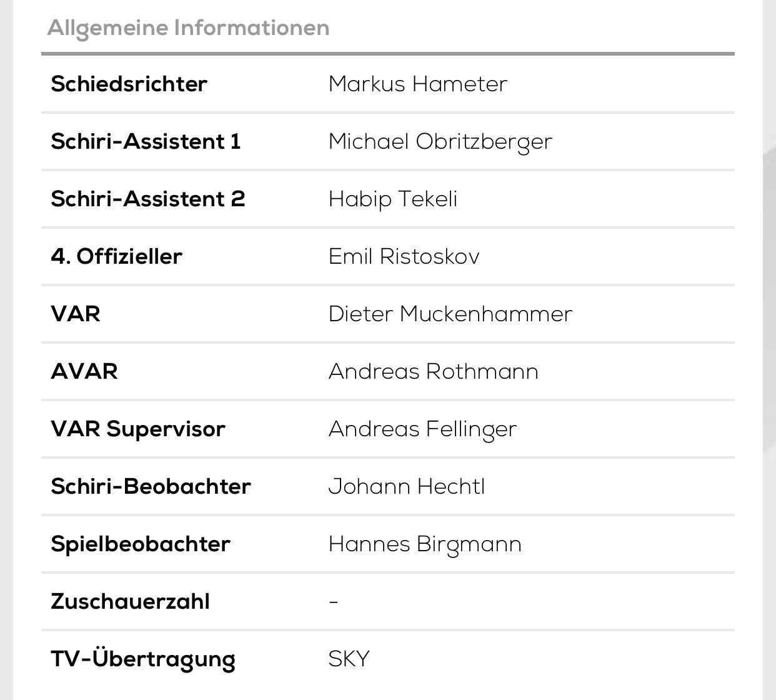
Task: Select VAR official Dieter Muckenhammer
Action: (x=450, y=314)
